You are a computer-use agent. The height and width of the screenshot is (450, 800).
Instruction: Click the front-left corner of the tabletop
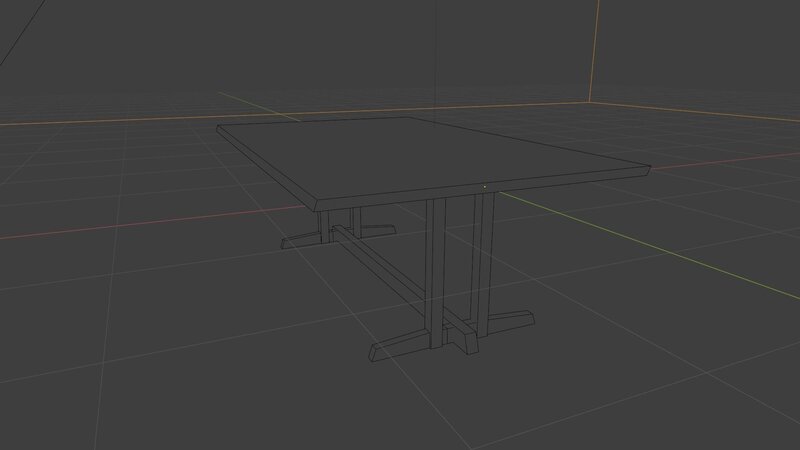pyautogui.click(x=320, y=203)
